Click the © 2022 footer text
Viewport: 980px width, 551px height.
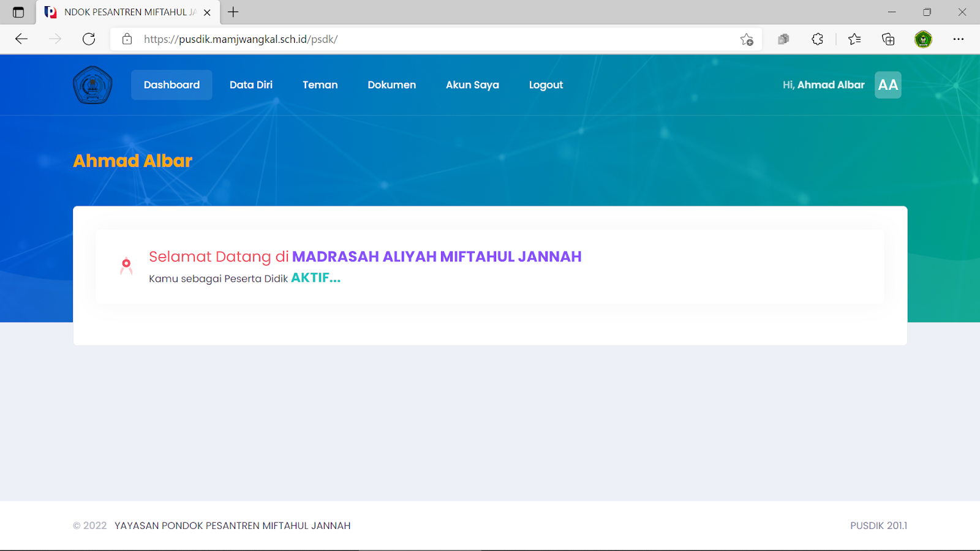click(x=90, y=526)
